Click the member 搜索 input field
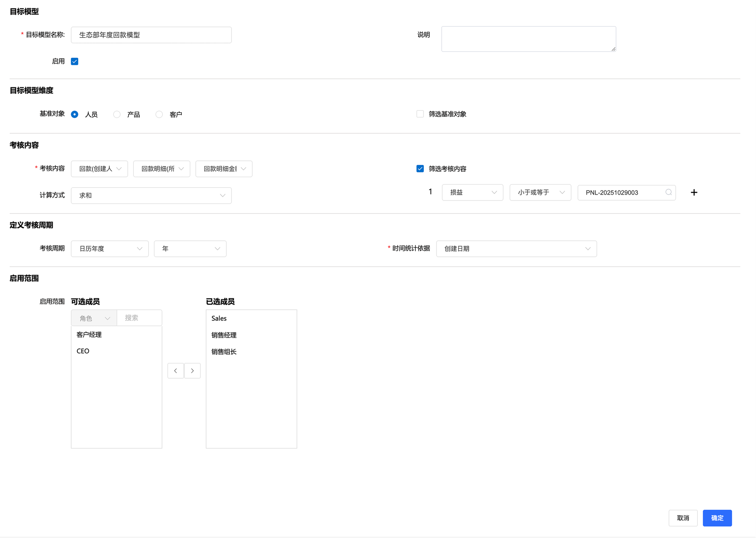 point(139,318)
